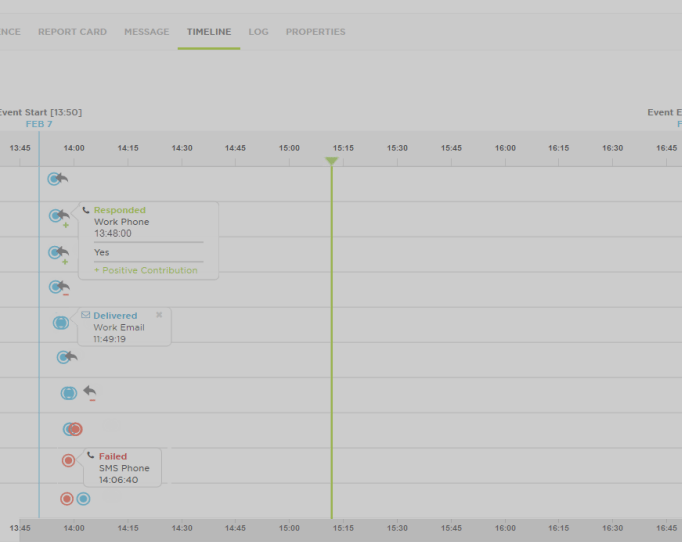Click the SMS Phone text in tooltip
Image resolution: width=682 pixels, height=542 pixels.
[x=124, y=468]
